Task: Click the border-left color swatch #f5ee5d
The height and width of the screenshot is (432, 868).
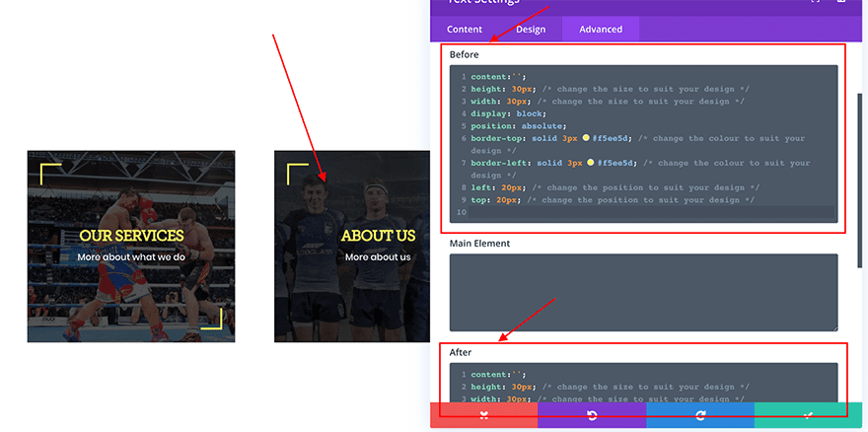Action: point(591,163)
